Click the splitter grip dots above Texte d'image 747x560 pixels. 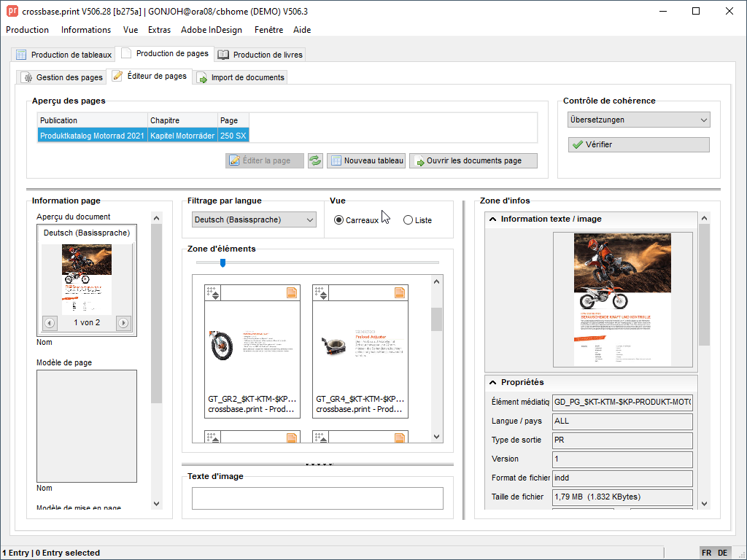click(319, 464)
